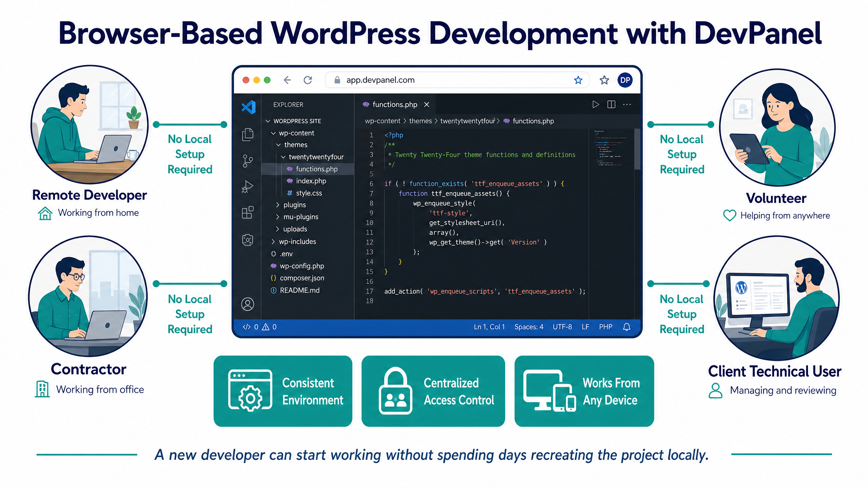Click the green browser window dot
The image size is (868, 488).
[267, 80]
